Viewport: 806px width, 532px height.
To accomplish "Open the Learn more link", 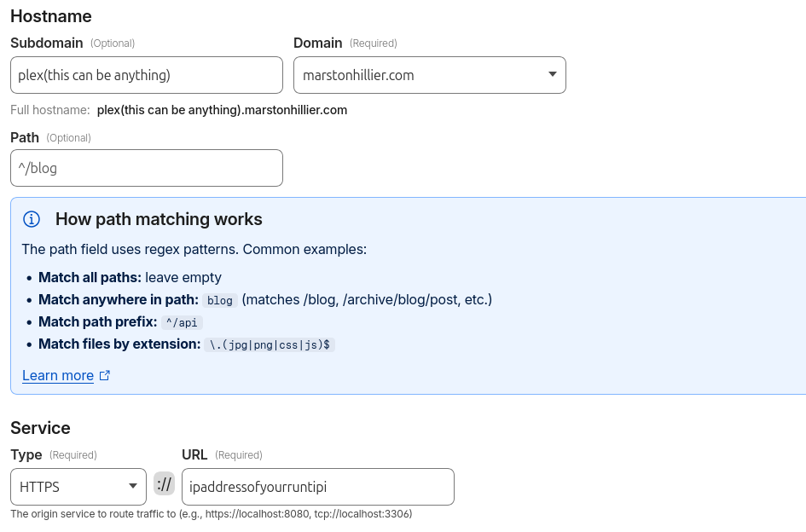I will [58, 375].
